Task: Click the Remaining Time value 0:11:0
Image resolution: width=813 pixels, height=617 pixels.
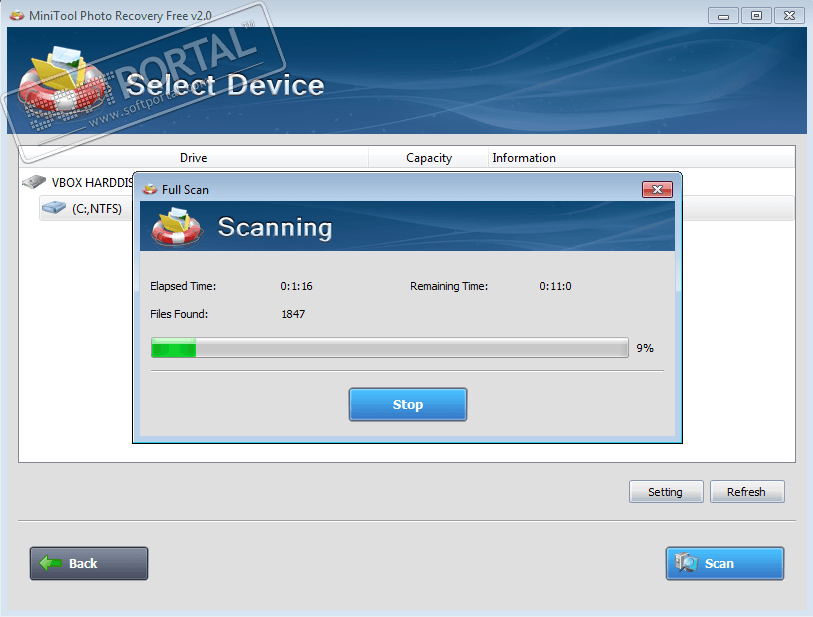Action: click(555, 286)
